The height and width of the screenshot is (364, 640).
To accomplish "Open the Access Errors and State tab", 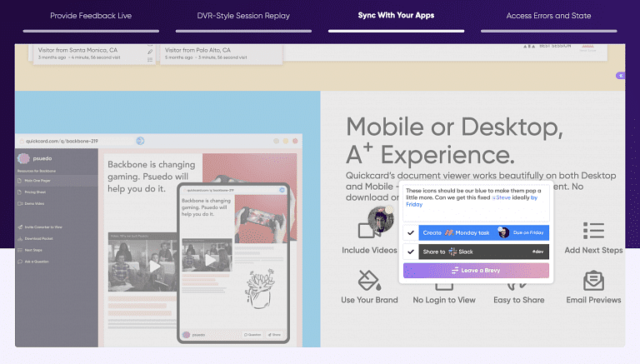I will (x=548, y=16).
